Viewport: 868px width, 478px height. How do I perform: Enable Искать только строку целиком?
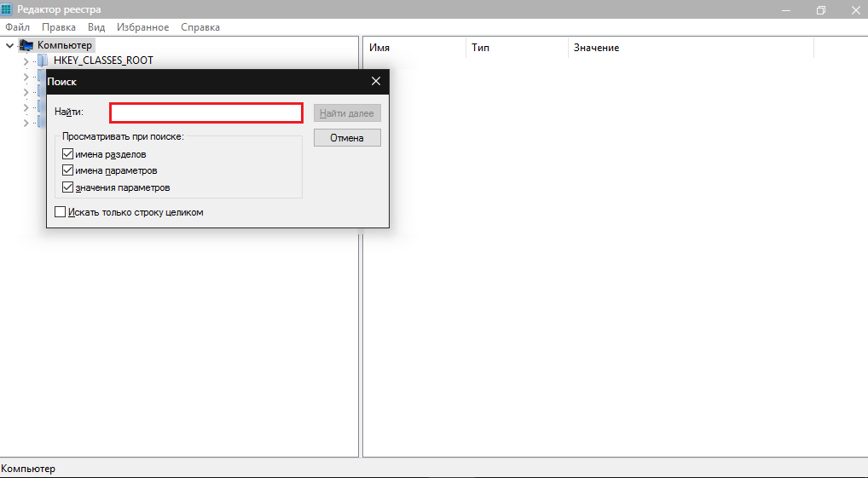[x=61, y=212]
